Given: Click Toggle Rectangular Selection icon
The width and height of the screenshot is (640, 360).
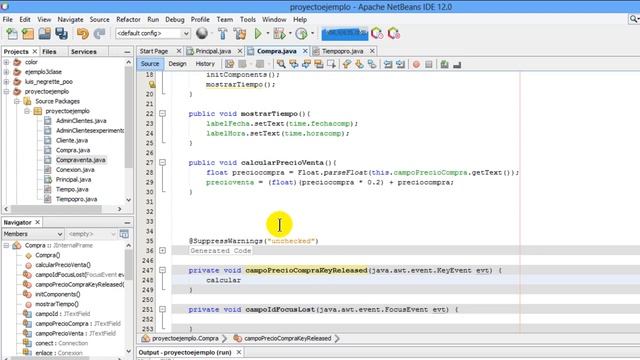Looking at the screenshot, I should [331, 64].
